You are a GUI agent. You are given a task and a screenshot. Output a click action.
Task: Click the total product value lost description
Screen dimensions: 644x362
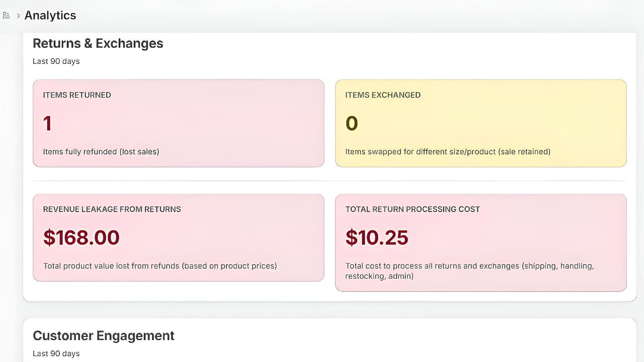[160, 266]
